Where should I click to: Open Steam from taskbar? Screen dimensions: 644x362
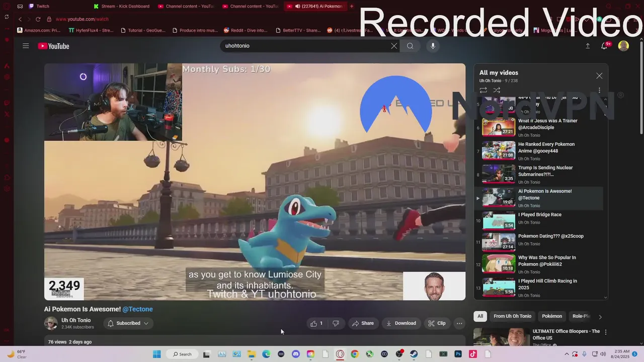tap(414, 354)
